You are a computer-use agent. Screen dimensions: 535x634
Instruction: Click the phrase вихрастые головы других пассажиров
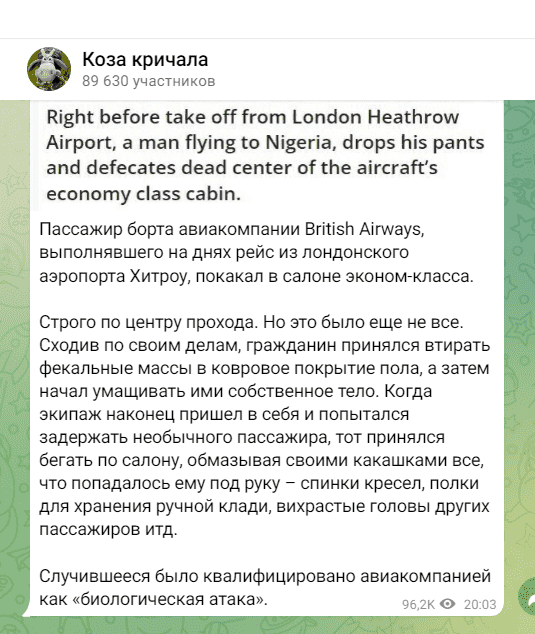click(262, 518)
